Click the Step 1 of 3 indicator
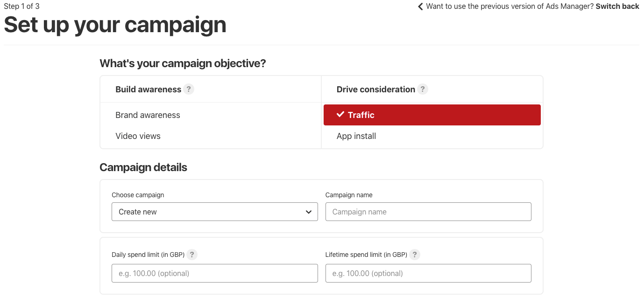Screen dimensions: 644x297 (21, 6)
